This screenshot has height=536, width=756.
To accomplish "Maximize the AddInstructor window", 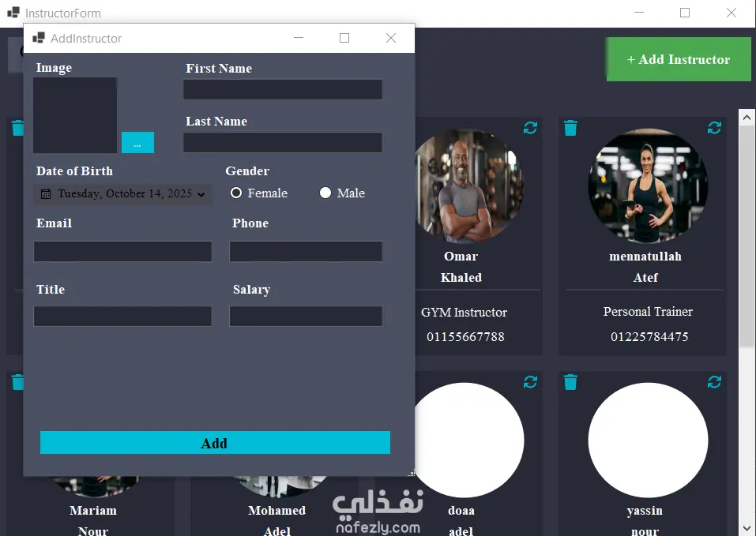I will pos(344,38).
